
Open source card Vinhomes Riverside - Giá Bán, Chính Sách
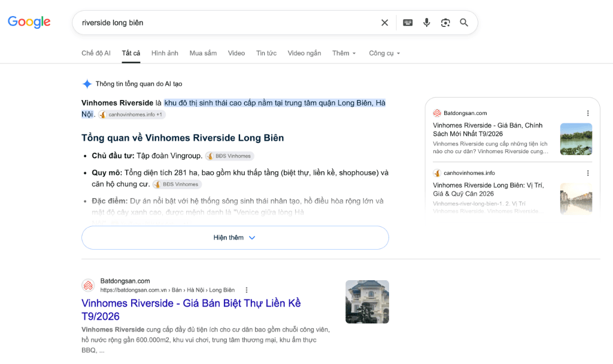tap(488, 129)
